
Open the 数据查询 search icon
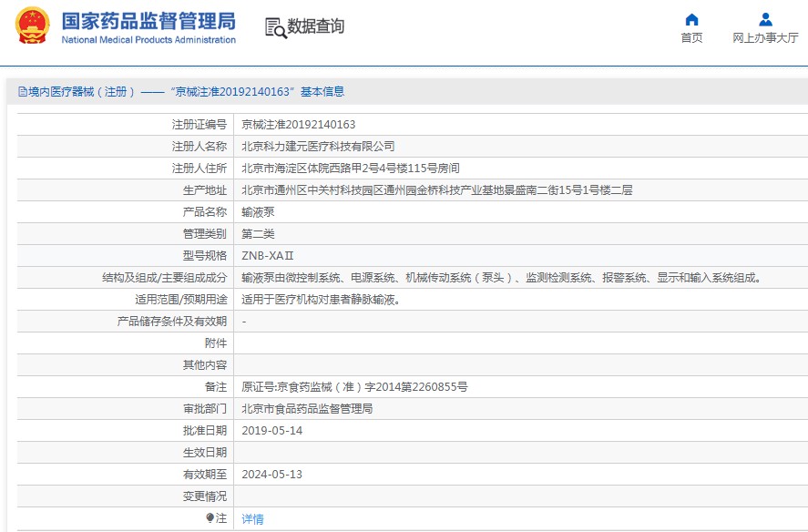click(276, 28)
